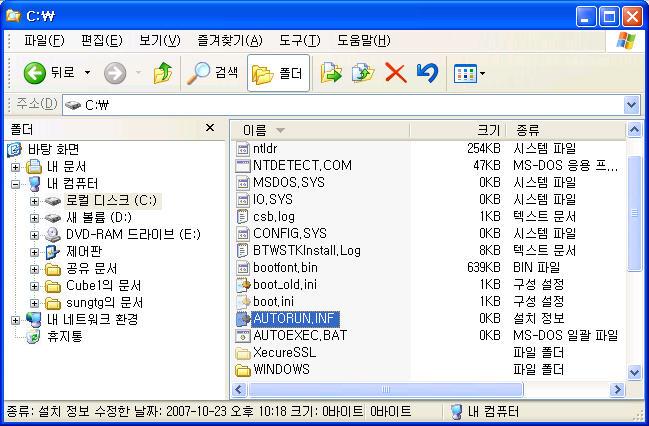
Task: Open the 도움말(H) menu
Action: tap(363, 41)
